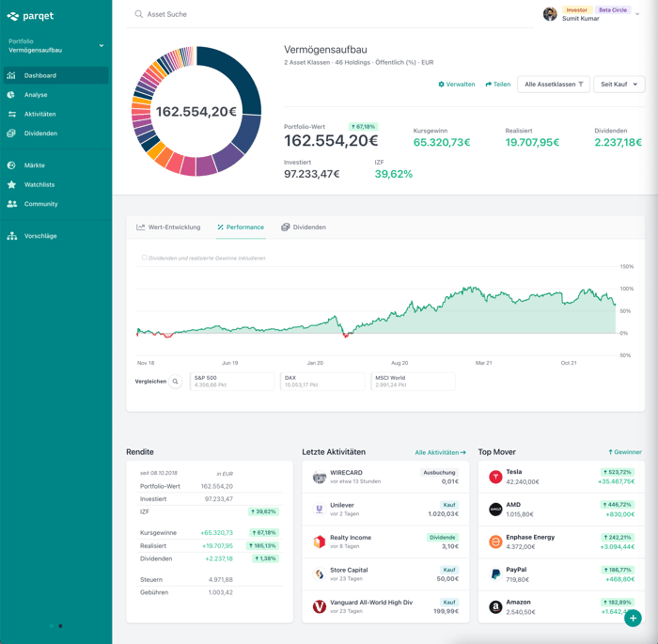Open the Analyse pie chart icon
The height and width of the screenshot is (644, 658).
coord(11,95)
